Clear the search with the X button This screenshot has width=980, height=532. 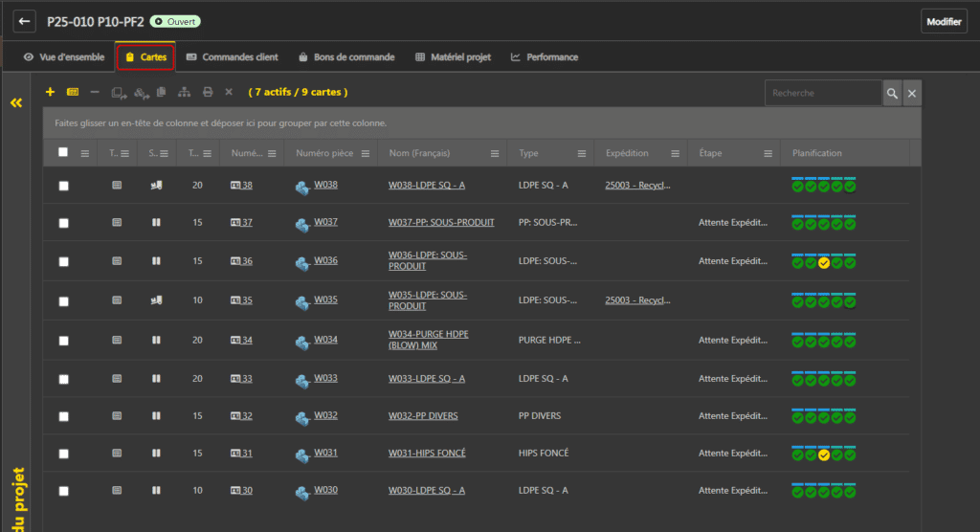pos(912,93)
